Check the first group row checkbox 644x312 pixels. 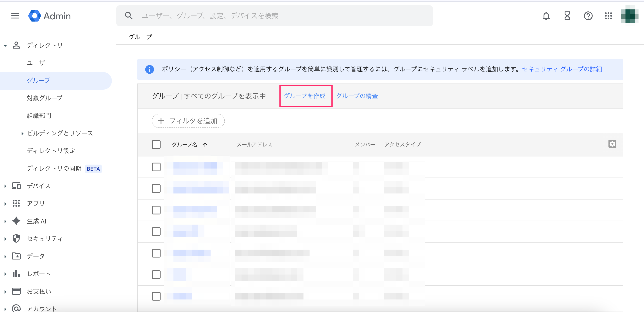coord(156,167)
